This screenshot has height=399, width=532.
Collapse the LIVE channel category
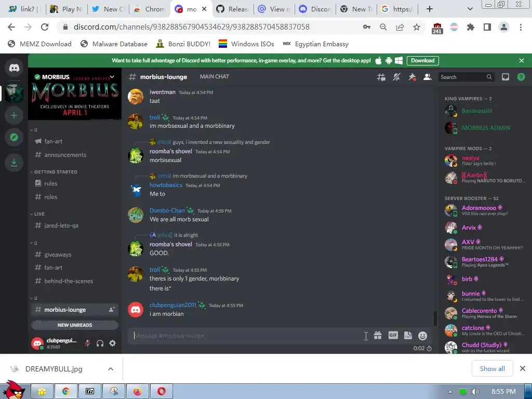tap(37, 214)
